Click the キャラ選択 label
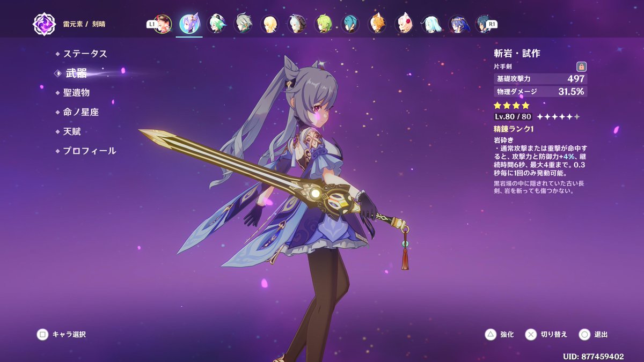644x362 pixels. 69,335
